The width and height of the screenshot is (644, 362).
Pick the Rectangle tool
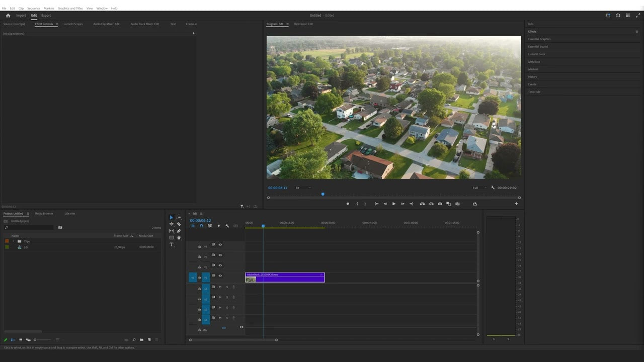171,237
